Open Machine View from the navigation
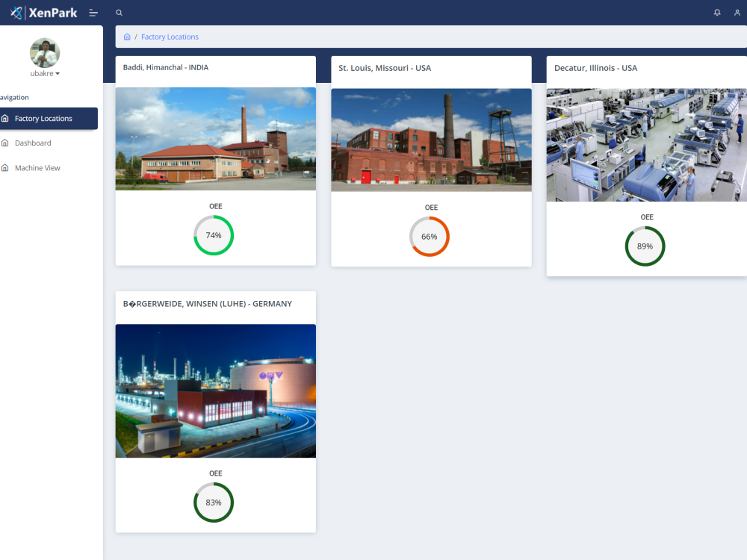Image resolution: width=747 pixels, height=560 pixels. (37, 167)
